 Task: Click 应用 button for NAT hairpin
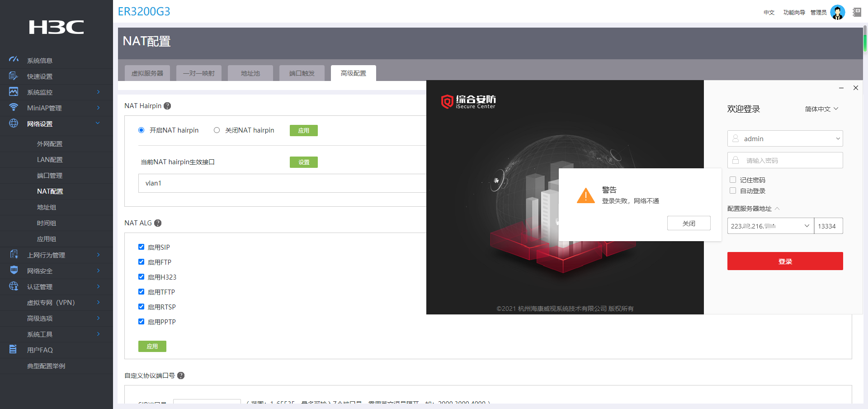(x=304, y=130)
